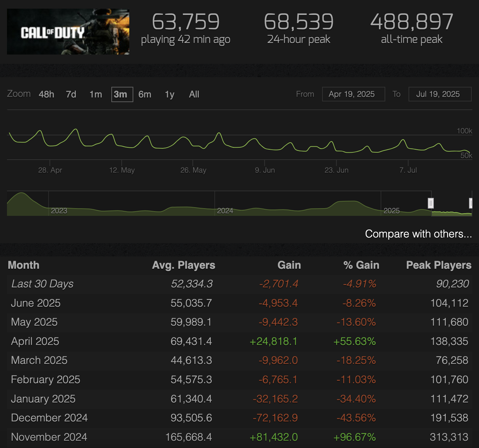This screenshot has height=448, width=479.
Task: Click the March % gain -18.25%
Action: [x=356, y=360]
